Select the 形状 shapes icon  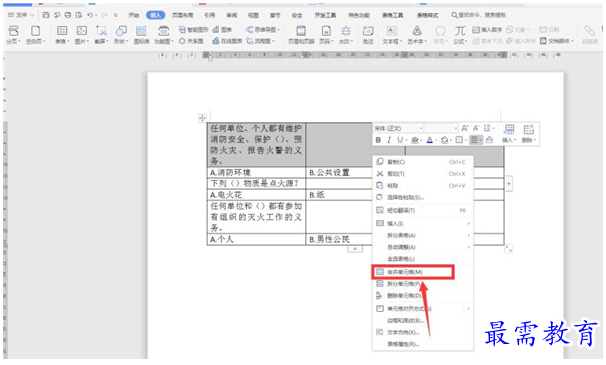[121, 34]
